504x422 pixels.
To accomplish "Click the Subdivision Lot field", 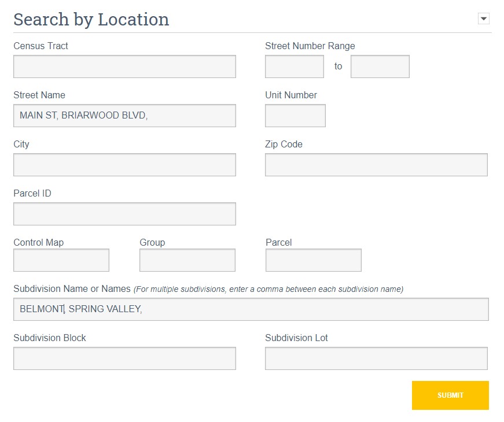I will [376, 358].
